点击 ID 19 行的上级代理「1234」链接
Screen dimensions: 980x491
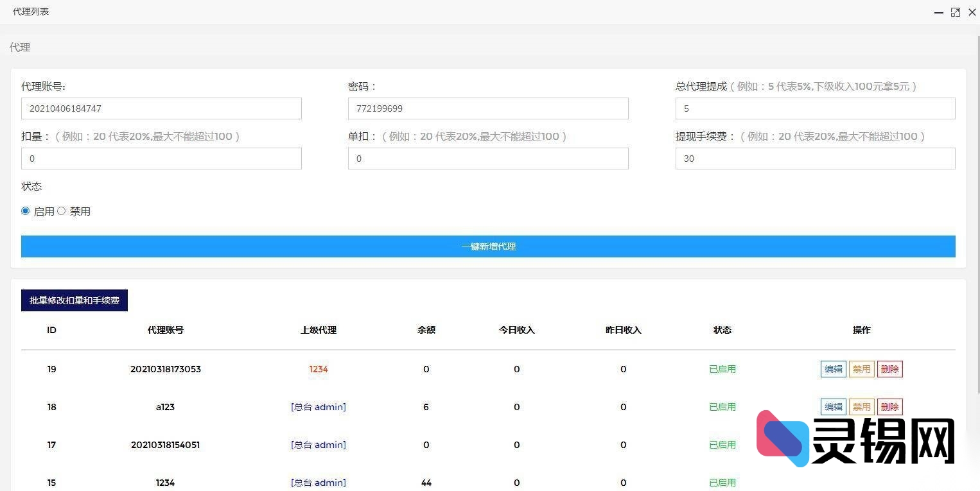pos(319,369)
